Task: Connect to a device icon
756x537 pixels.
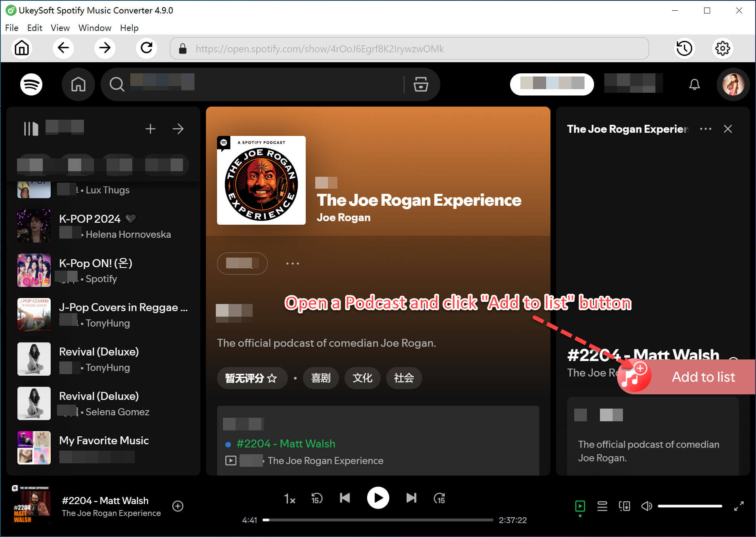Action: (x=625, y=506)
